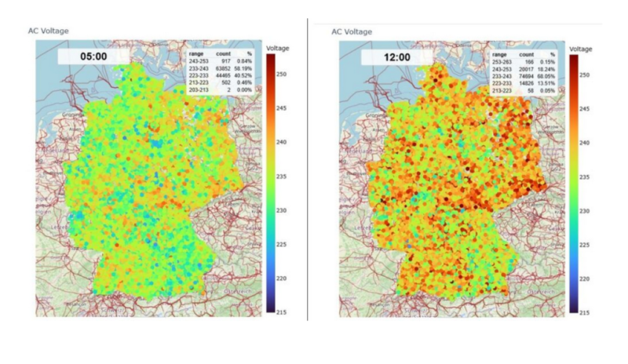Click the 240 tick on the 05:00 colorbar

click(x=281, y=142)
